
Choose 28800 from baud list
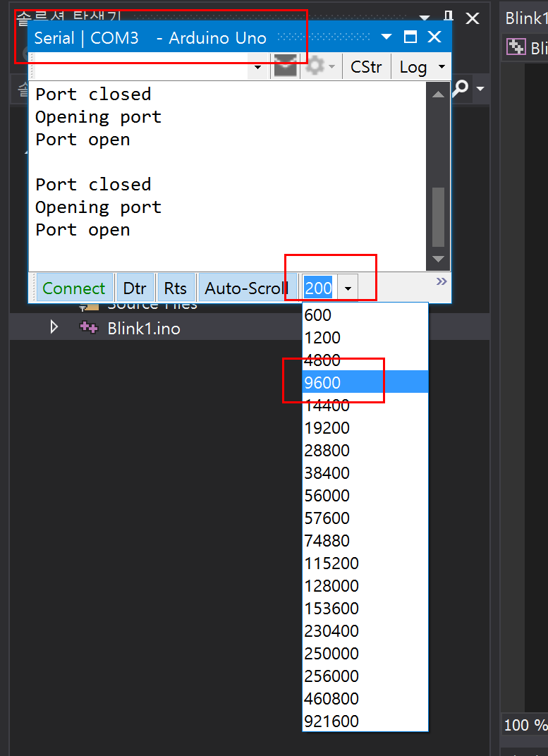[365, 451]
